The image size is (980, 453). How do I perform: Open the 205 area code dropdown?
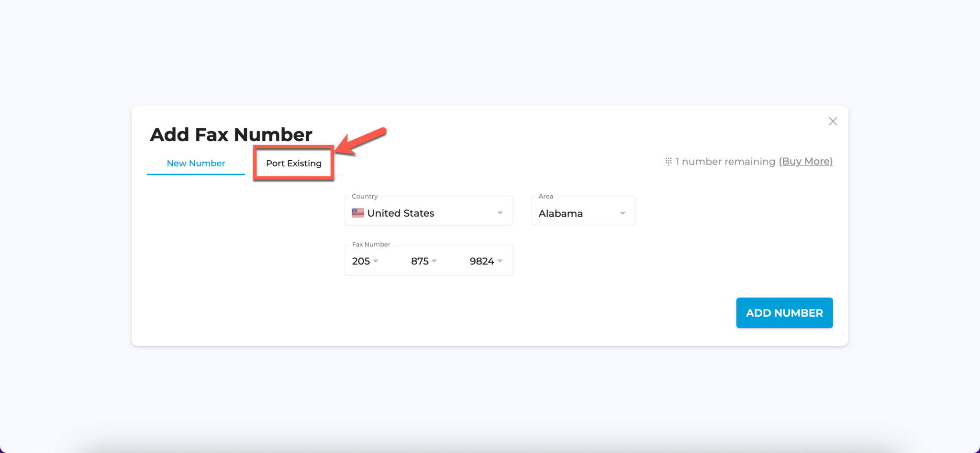pyautogui.click(x=365, y=261)
